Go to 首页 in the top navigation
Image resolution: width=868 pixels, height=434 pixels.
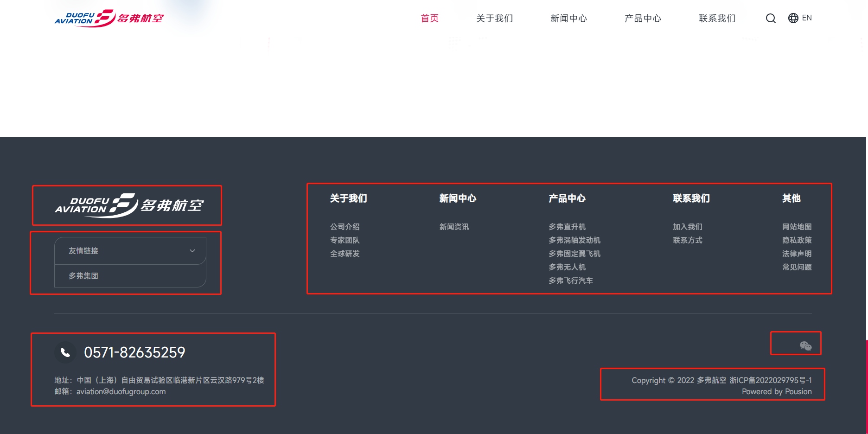tap(430, 18)
